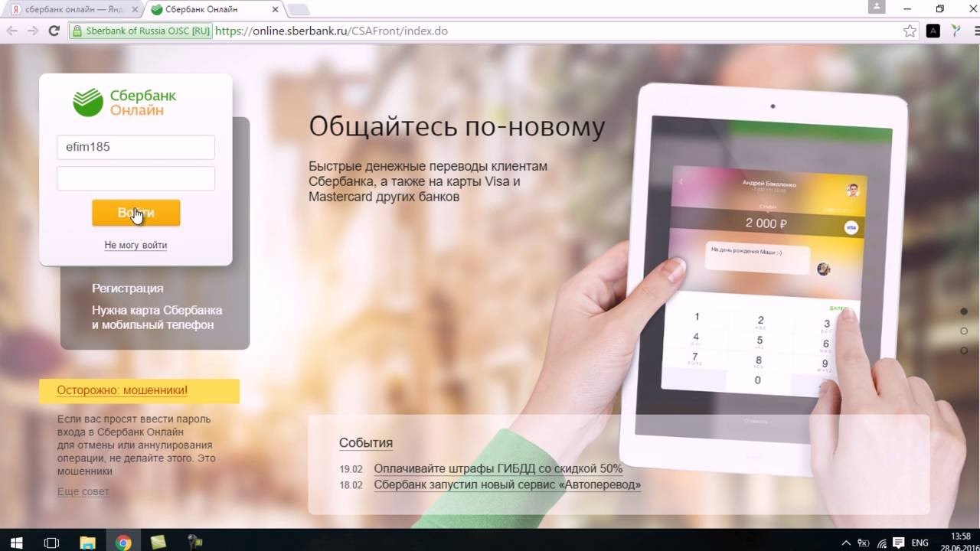Click the black 'A' extension icon

pos(933,31)
